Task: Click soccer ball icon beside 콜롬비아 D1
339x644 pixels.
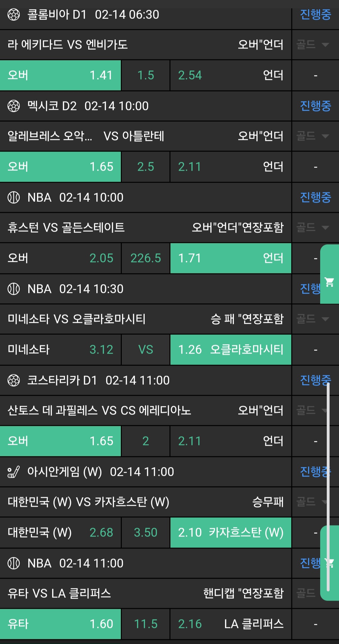Action: 13,14
